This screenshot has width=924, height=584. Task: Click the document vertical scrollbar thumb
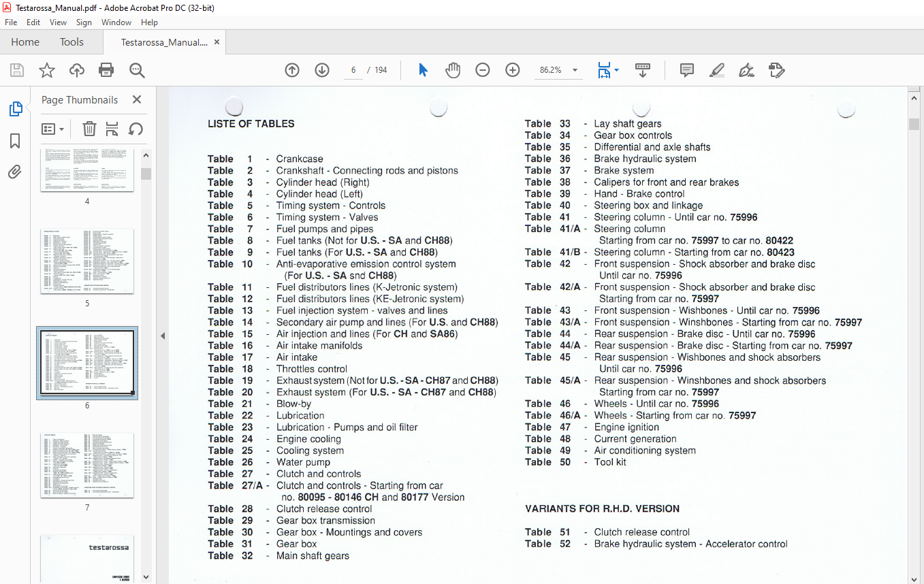click(914, 124)
